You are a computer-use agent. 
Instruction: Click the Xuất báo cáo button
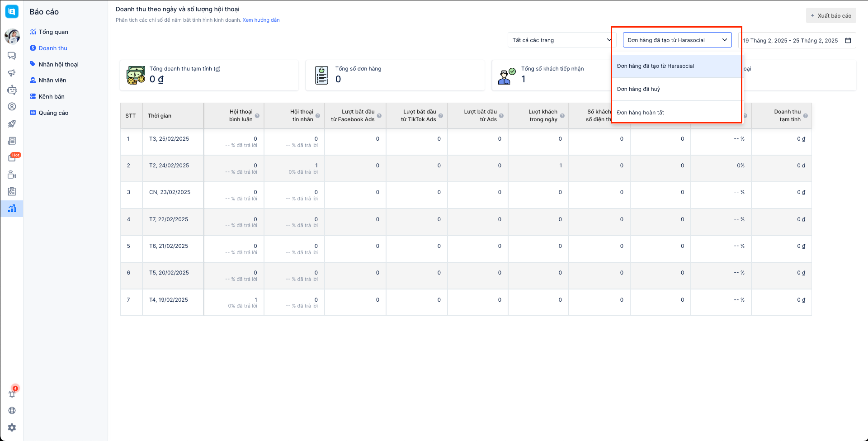point(830,16)
